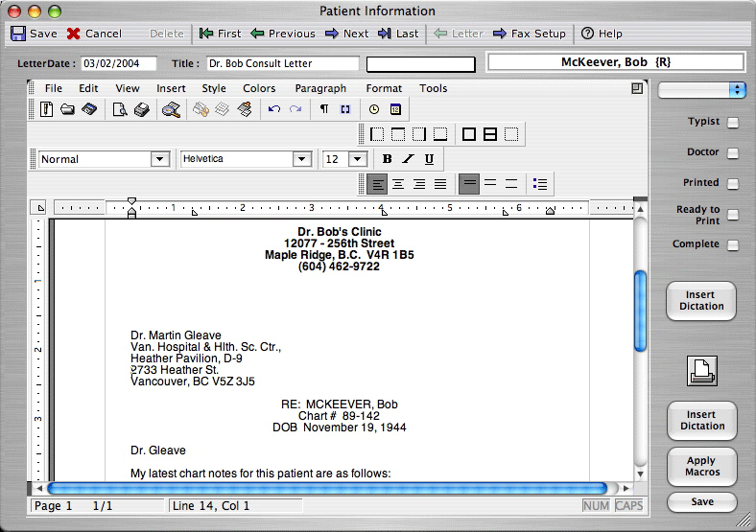Viewport: 756px width, 532px height.
Task: Click the paste clipboard icon
Action: click(x=245, y=109)
